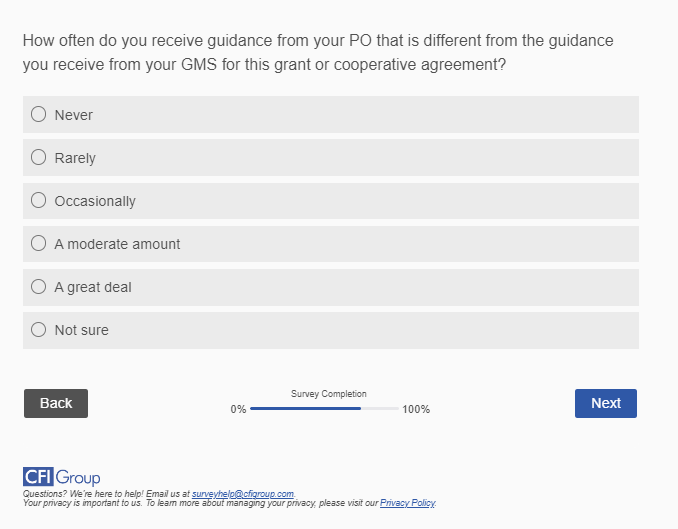The width and height of the screenshot is (678, 529).
Task: Pick the Occasionally radio button
Action: tap(39, 200)
